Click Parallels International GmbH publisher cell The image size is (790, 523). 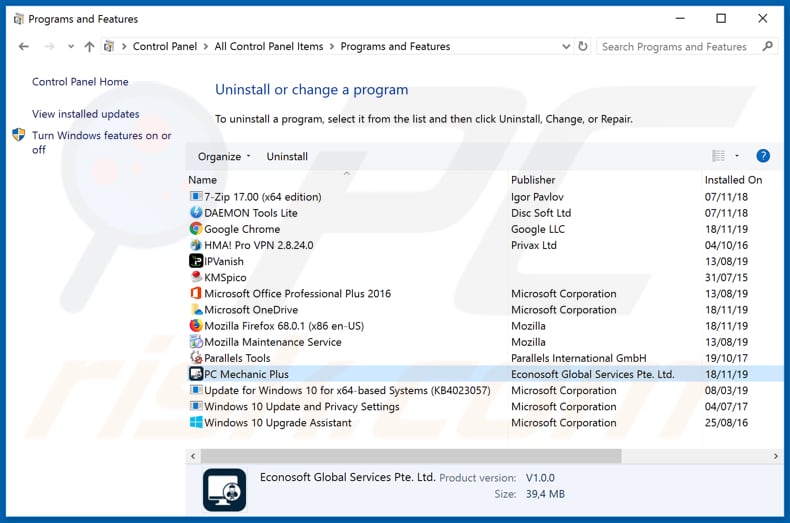coord(578,358)
